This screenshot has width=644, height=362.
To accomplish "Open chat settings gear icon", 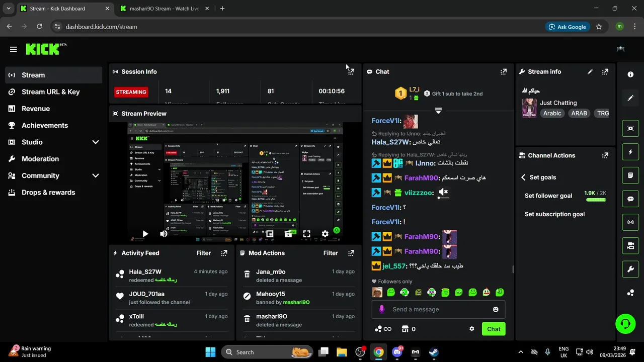I will click(x=471, y=329).
